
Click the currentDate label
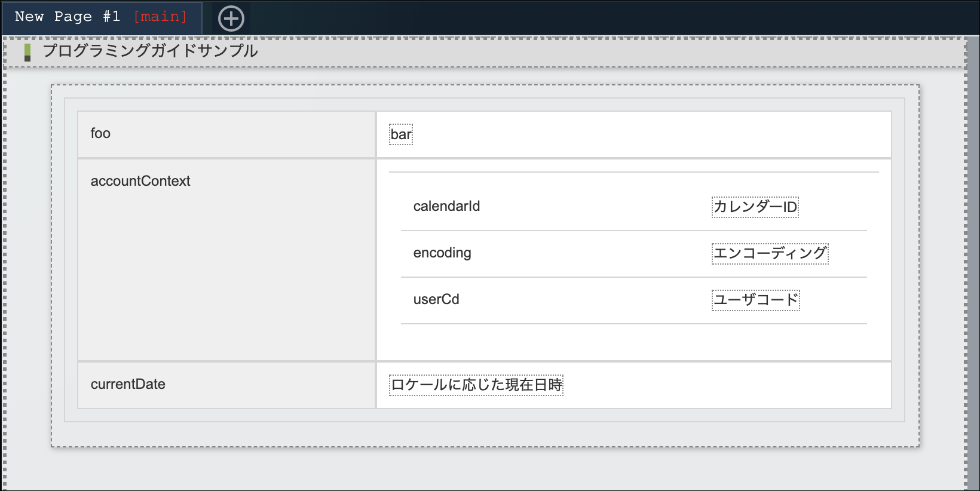pyautogui.click(x=128, y=384)
